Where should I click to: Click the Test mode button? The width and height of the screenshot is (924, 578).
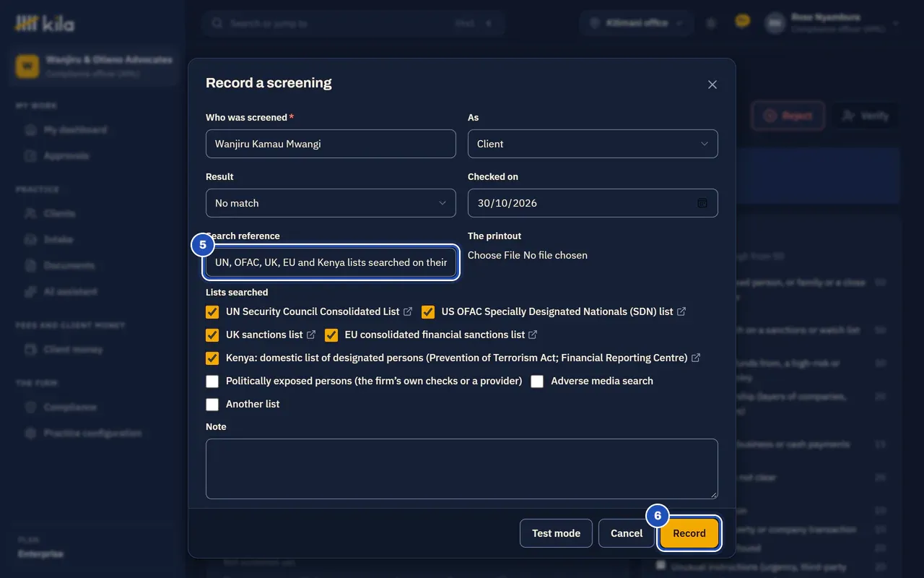(x=556, y=533)
